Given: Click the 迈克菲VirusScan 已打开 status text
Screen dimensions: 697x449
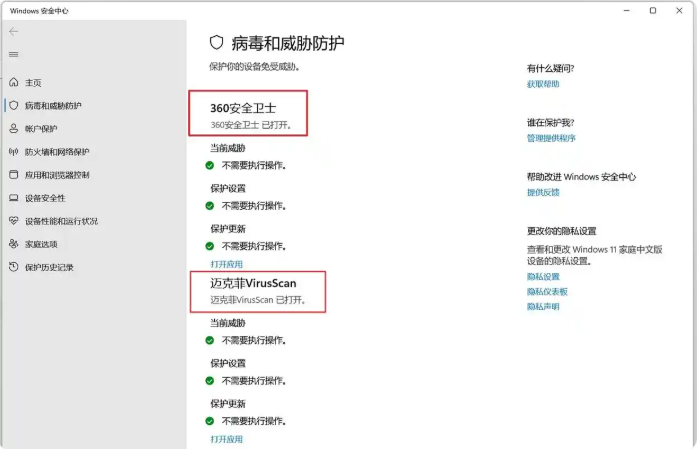Looking at the screenshot, I should (x=258, y=300).
